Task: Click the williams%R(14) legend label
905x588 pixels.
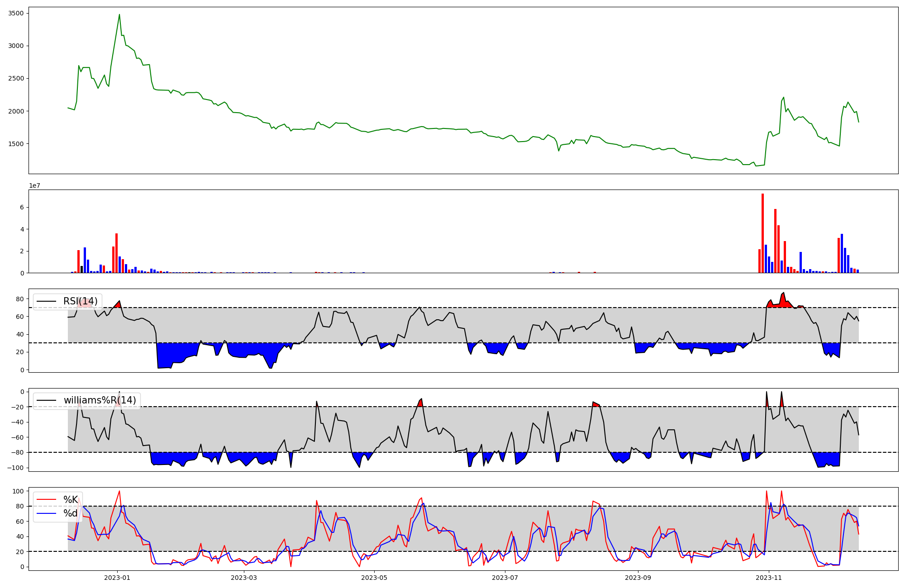Action: tap(100, 400)
